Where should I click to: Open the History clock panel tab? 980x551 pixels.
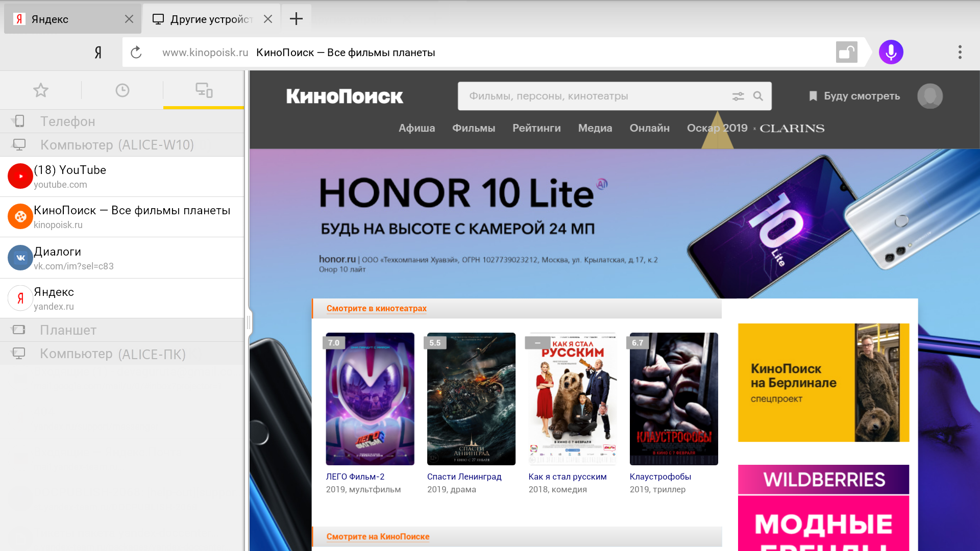point(122,90)
